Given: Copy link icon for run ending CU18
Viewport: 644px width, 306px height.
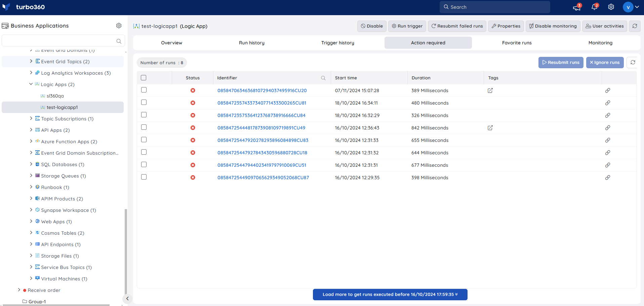Looking at the screenshot, I should (x=608, y=153).
